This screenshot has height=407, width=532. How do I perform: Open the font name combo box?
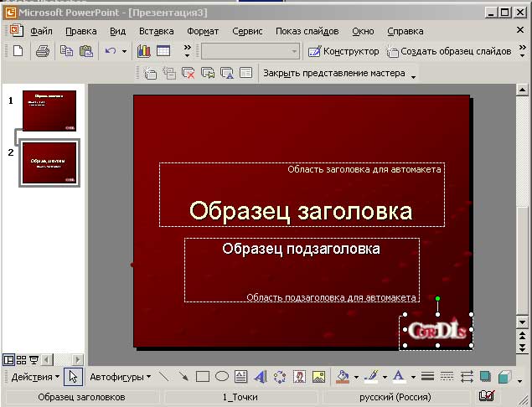250,51
